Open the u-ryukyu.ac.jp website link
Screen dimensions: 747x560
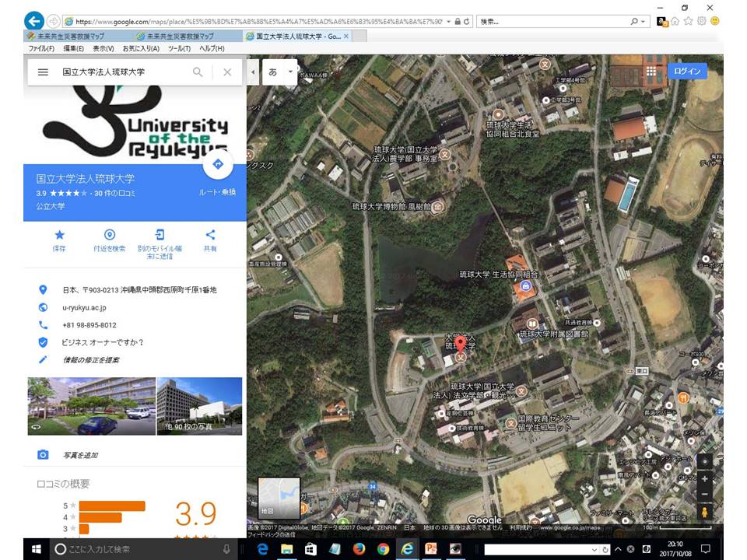click(x=84, y=308)
